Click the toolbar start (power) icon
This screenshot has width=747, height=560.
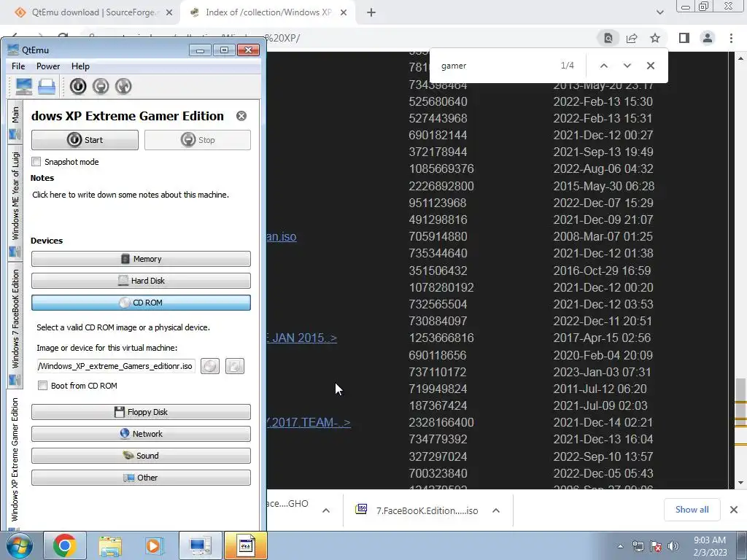78,86
